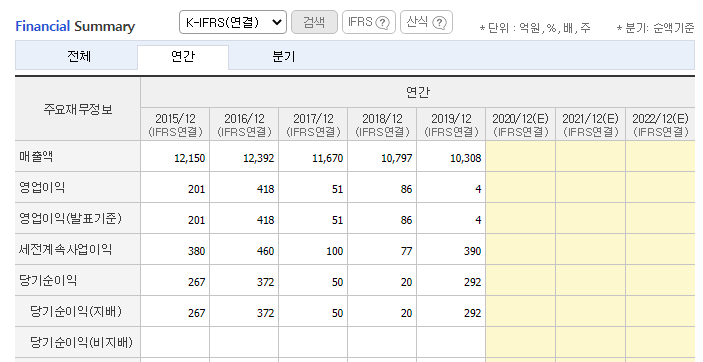
Task: Click 영업이익 value 51 for 2017/12
Action: [338, 189]
